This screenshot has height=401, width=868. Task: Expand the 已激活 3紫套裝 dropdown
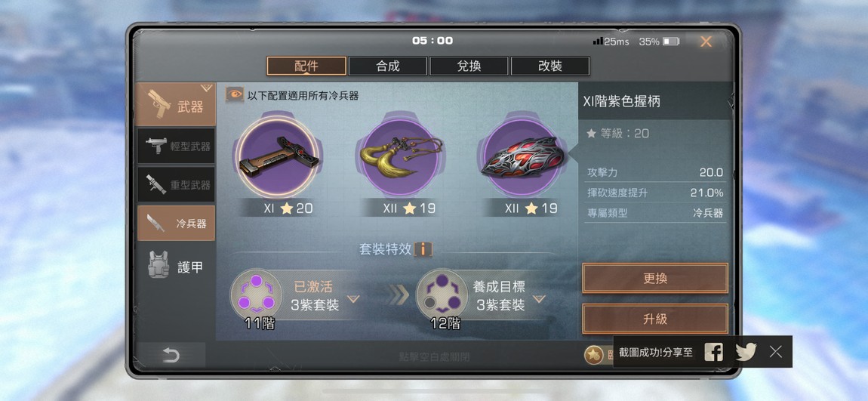[x=353, y=299]
